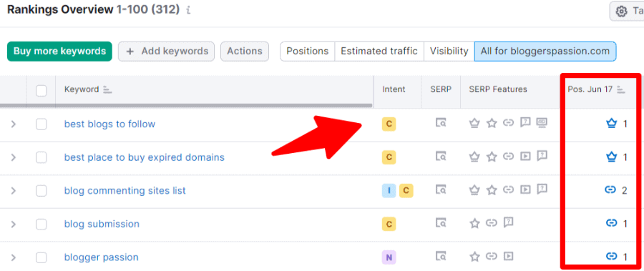Click commercial intent badge for blog submission
The height and width of the screenshot is (271, 644).
pyautogui.click(x=389, y=224)
